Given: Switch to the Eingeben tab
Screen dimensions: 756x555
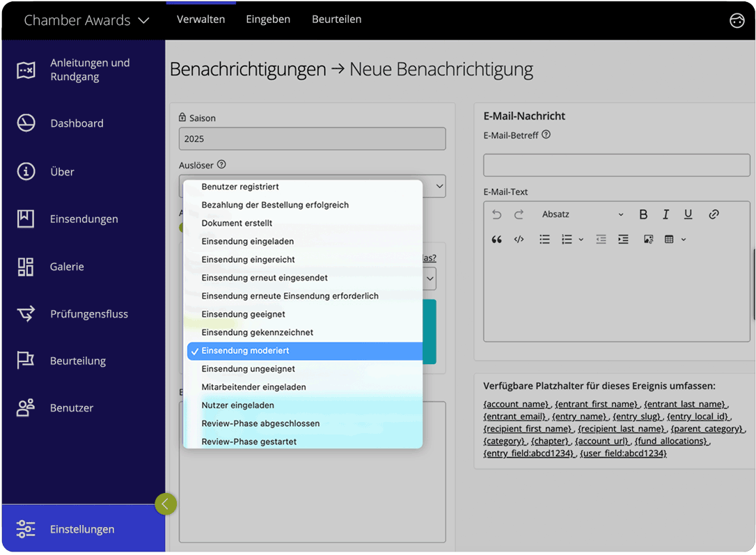Looking at the screenshot, I should point(268,19).
